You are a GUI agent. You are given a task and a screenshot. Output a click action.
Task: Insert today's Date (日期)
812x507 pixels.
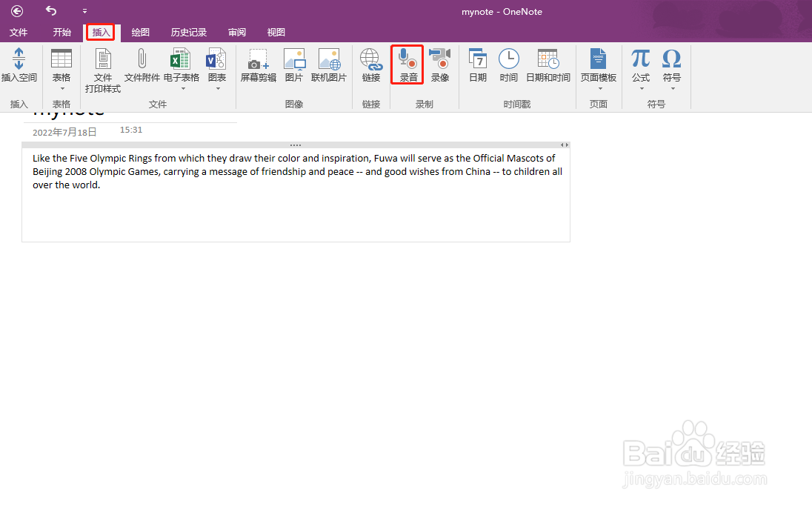[478, 64]
